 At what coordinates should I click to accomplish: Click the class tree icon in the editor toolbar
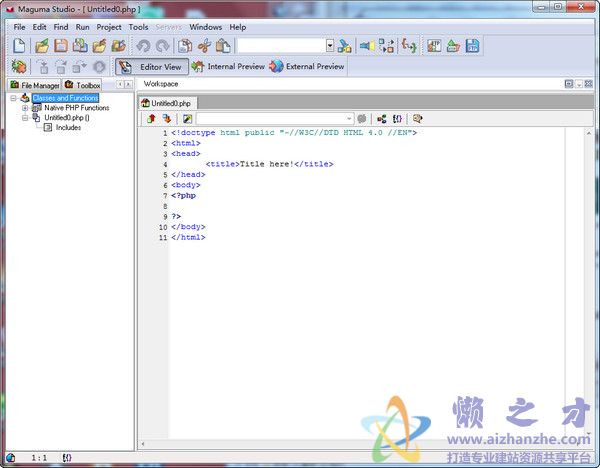tap(382, 119)
